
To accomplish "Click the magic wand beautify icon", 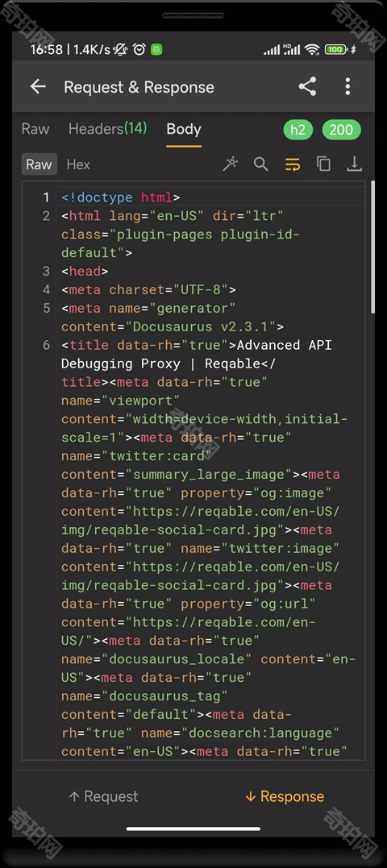I will pyautogui.click(x=231, y=164).
